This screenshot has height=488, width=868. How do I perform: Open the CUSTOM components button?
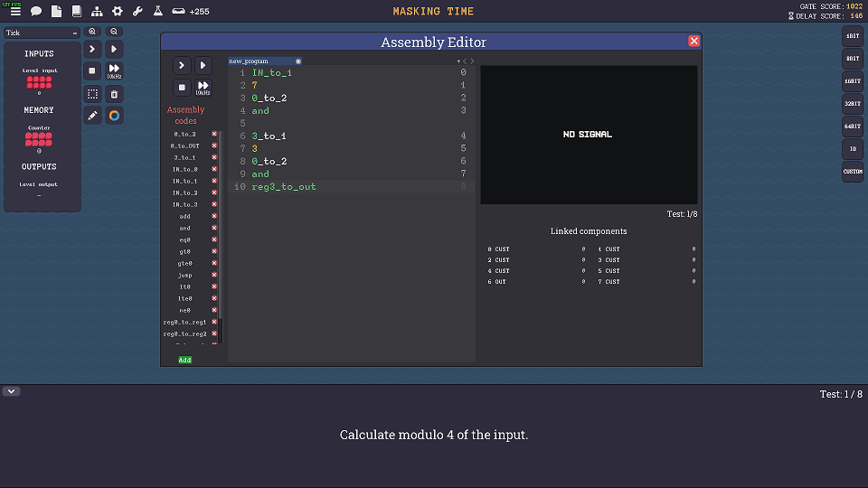[x=853, y=171]
